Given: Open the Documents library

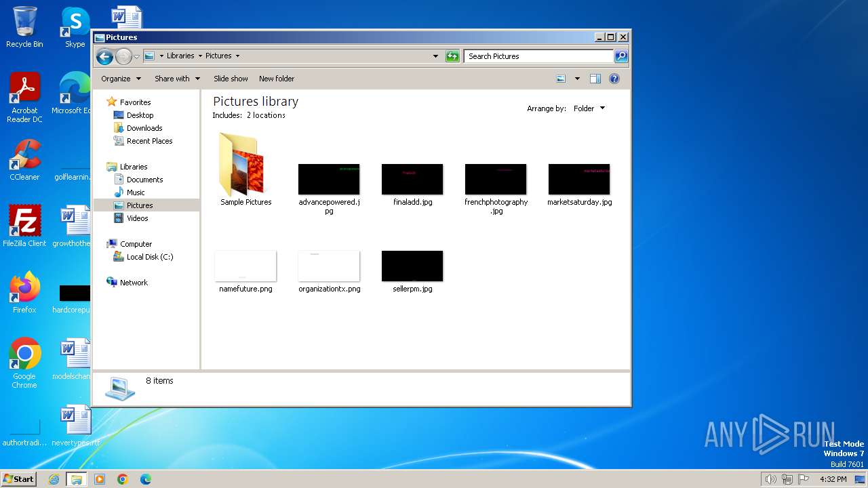Looking at the screenshot, I should point(144,180).
